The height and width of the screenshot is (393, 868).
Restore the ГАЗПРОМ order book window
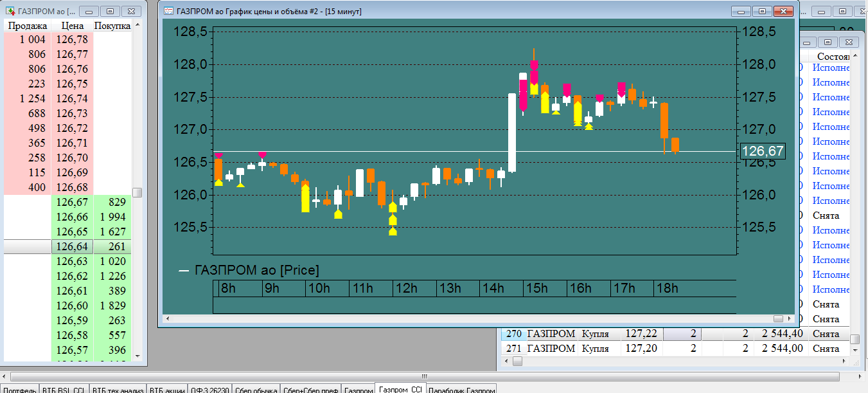tap(110, 11)
